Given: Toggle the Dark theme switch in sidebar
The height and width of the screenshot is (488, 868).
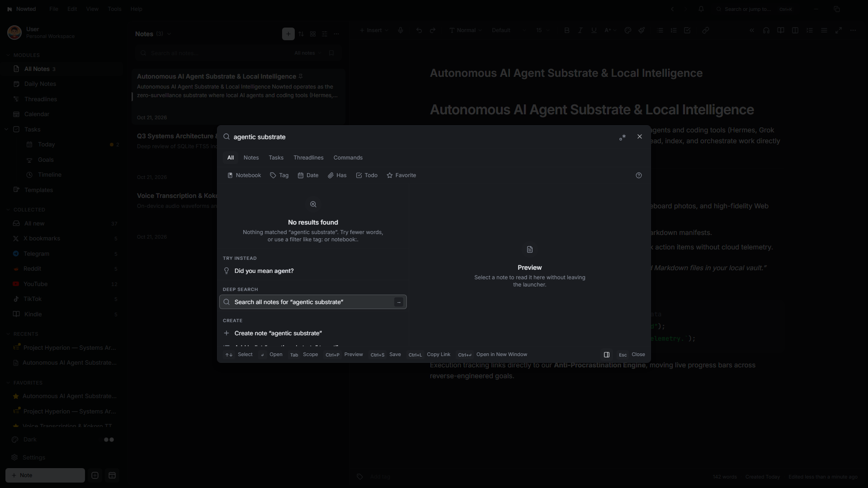Looking at the screenshot, I should coord(109,440).
